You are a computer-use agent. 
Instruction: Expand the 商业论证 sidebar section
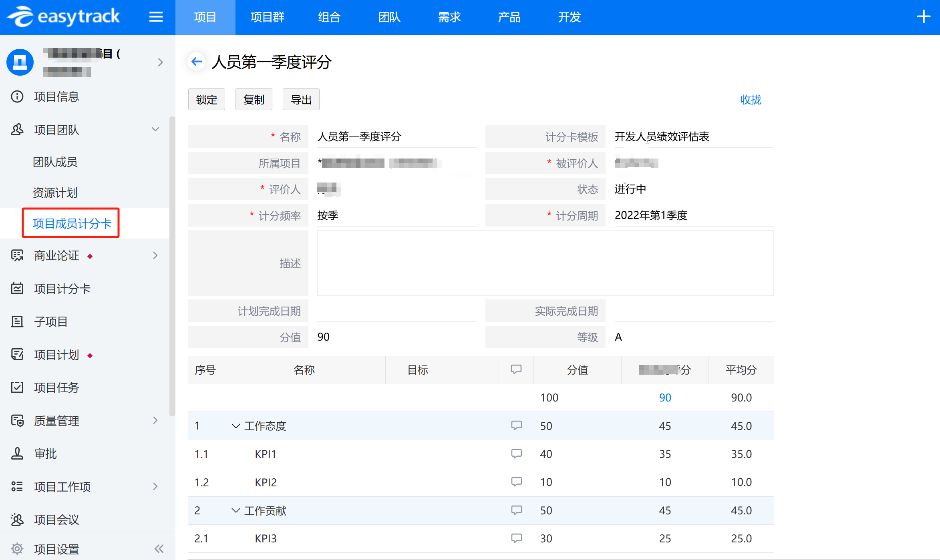155,255
